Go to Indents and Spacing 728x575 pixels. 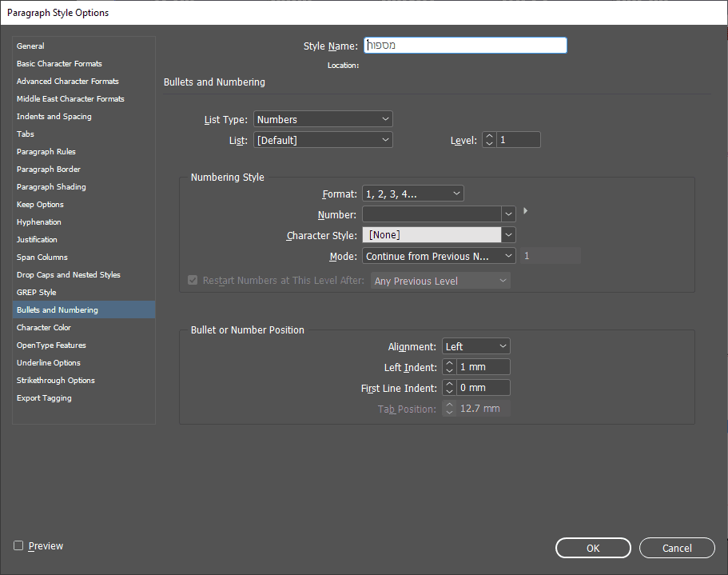pyautogui.click(x=84, y=117)
